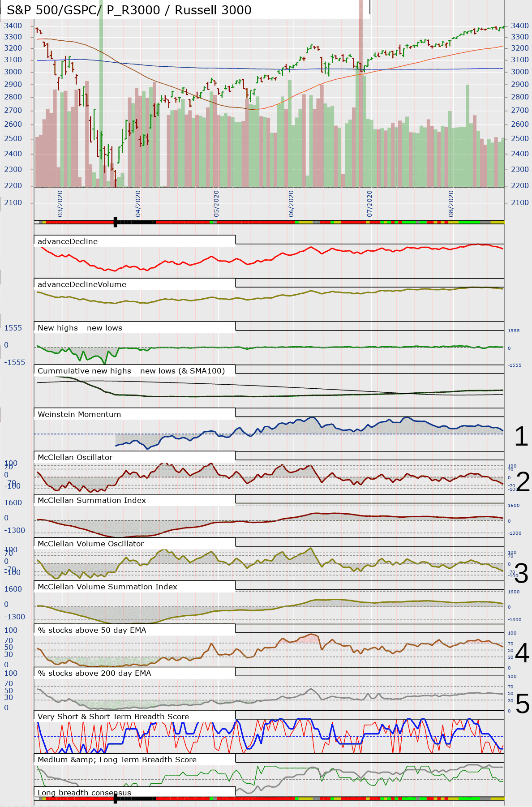The image size is (532, 807).
Task: Select the Weinstein Momentum panel label
Action: 79,414
